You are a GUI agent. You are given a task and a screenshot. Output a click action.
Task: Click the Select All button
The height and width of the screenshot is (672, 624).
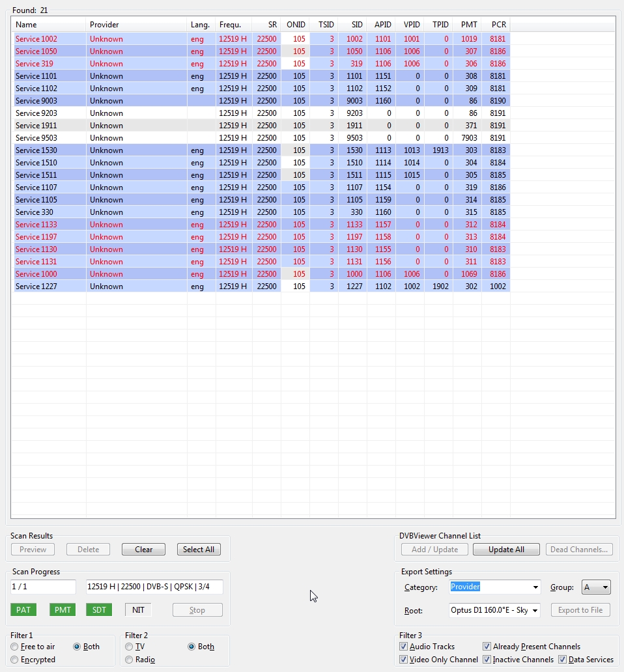[199, 550]
